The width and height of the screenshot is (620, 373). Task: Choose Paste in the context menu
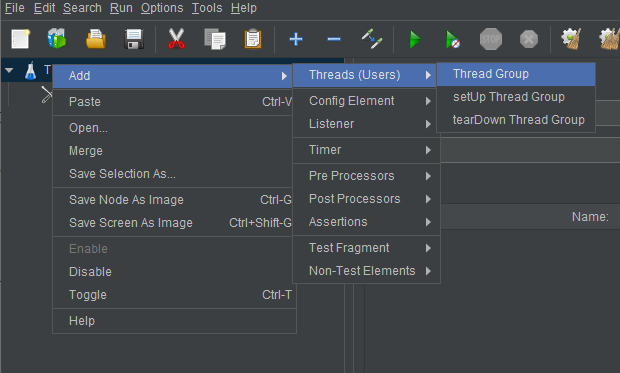tap(173, 102)
